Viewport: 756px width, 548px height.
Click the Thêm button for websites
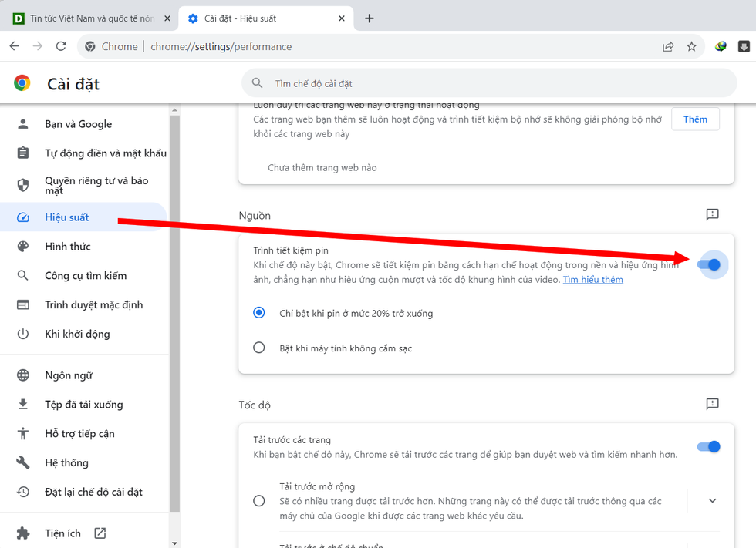[x=694, y=119]
